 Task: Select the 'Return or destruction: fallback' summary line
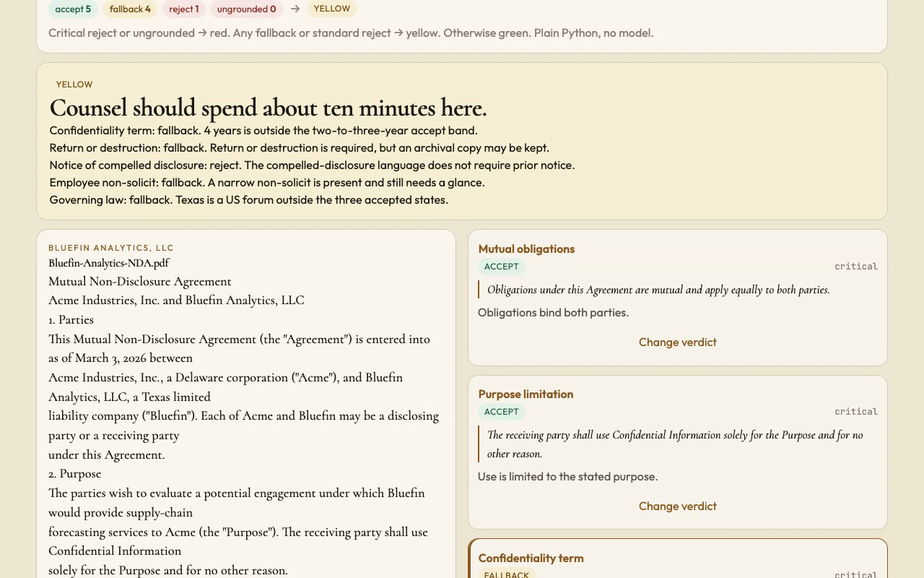[299, 148]
